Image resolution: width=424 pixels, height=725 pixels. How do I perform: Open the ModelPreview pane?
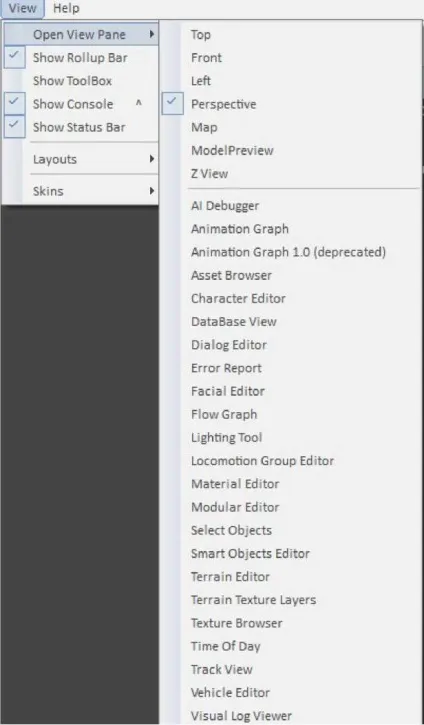click(x=291, y=150)
